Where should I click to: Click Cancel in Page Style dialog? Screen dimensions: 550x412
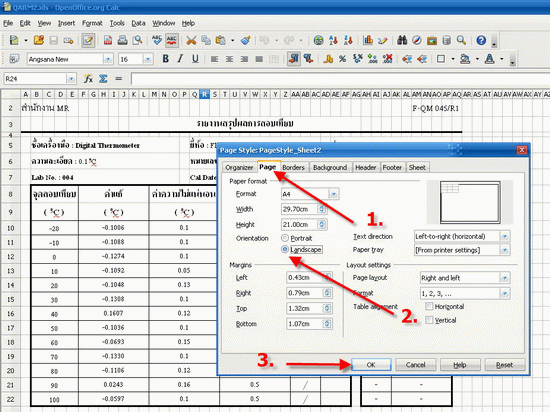click(x=416, y=365)
